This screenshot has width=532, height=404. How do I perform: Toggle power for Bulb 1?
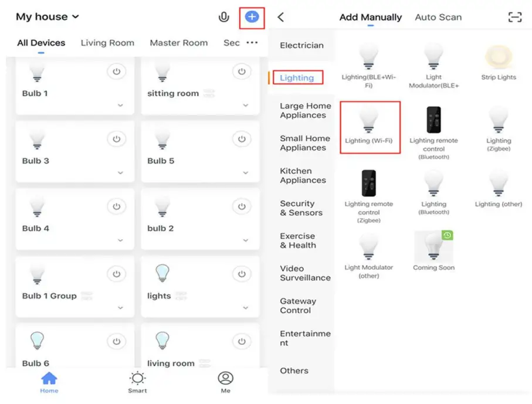116,72
